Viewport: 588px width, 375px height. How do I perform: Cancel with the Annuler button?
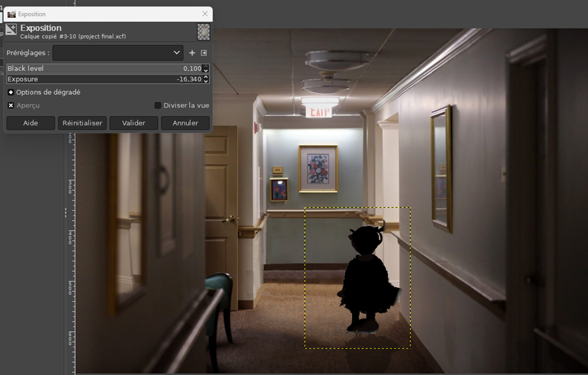click(x=185, y=123)
